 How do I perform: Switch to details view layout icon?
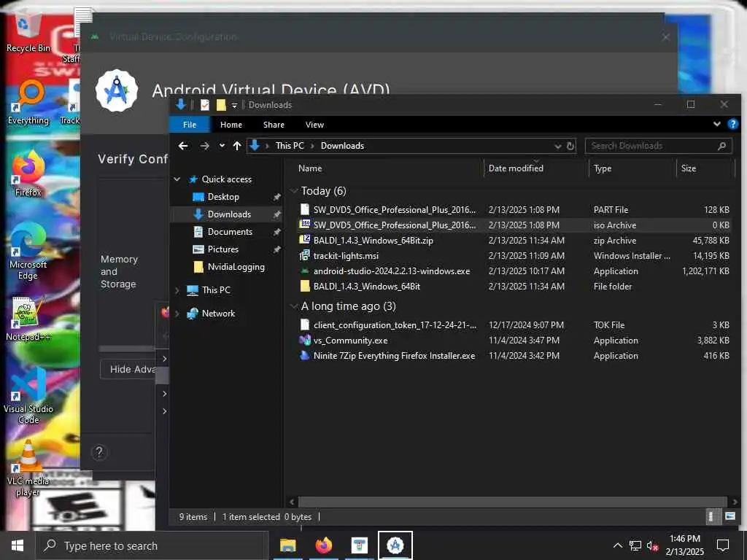coord(711,517)
